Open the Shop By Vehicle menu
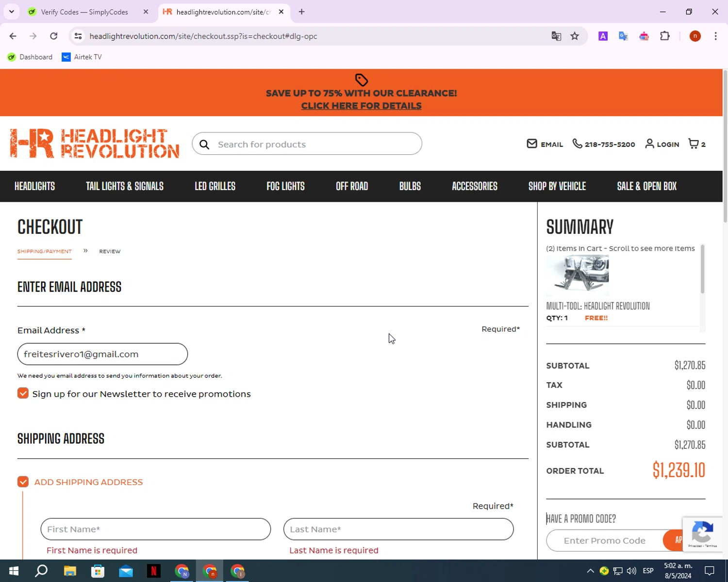The width and height of the screenshot is (728, 582). pos(557,186)
